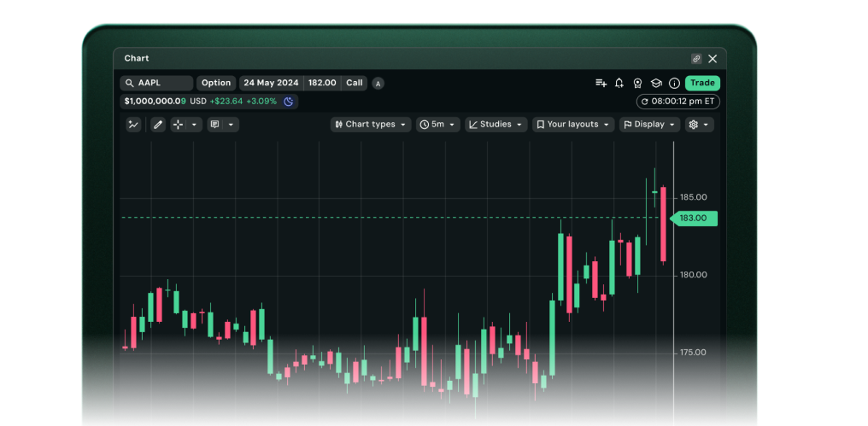The width and height of the screenshot is (868, 426).
Task: Click the +3.09% percentage change
Action: 261,102
